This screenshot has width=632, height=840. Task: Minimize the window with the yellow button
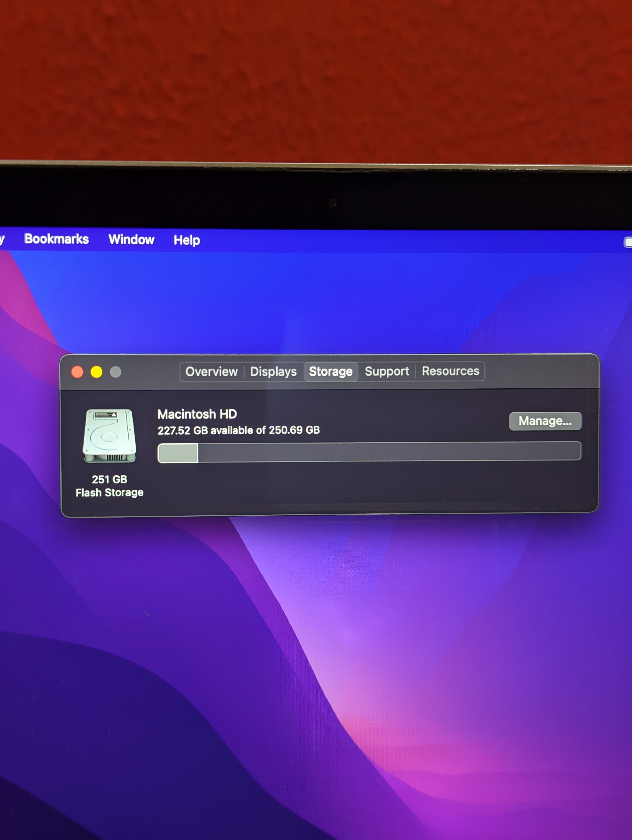96,372
